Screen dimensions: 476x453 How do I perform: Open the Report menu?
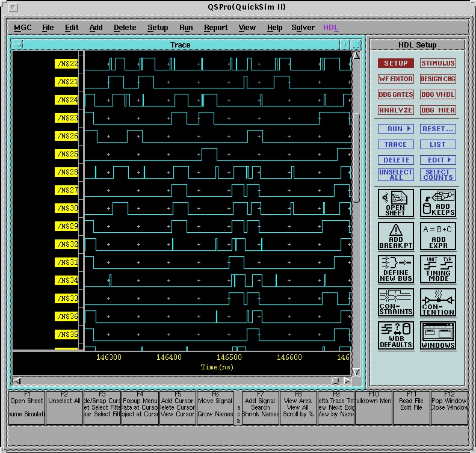[215, 28]
